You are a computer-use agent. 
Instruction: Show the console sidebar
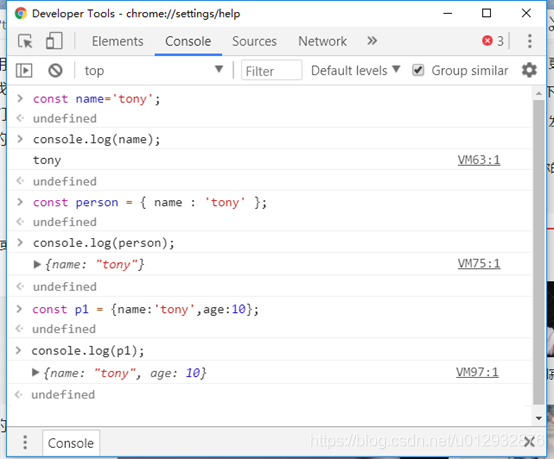click(24, 71)
